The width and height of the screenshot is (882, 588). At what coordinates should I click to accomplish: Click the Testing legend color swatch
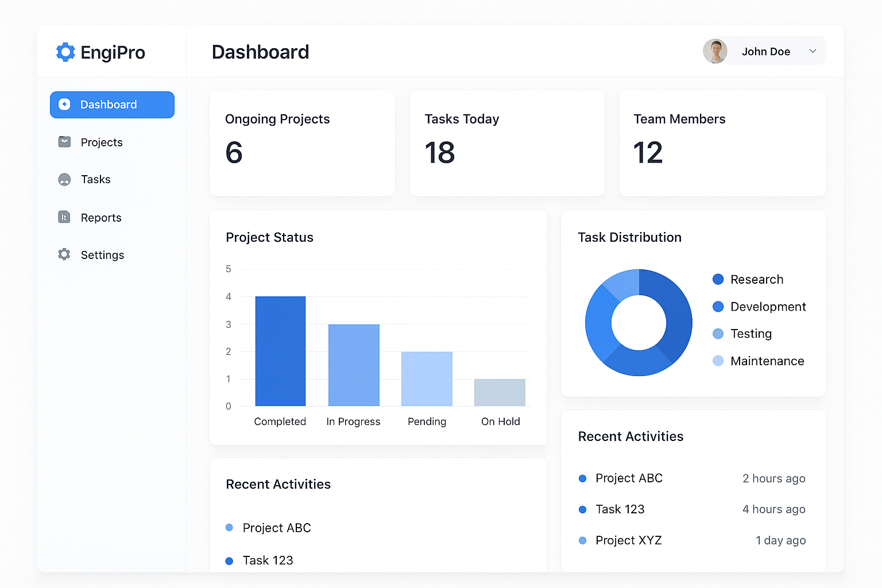coord(718,334)
